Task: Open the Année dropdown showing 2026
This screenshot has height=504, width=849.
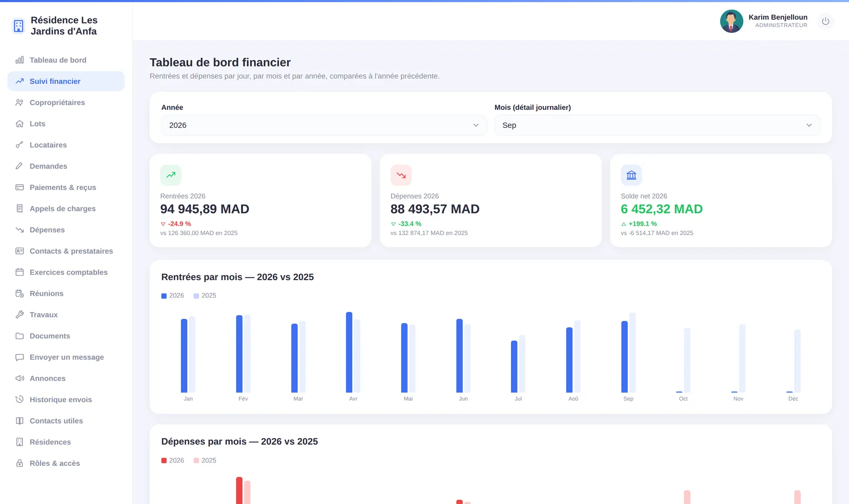Action: 324,125
